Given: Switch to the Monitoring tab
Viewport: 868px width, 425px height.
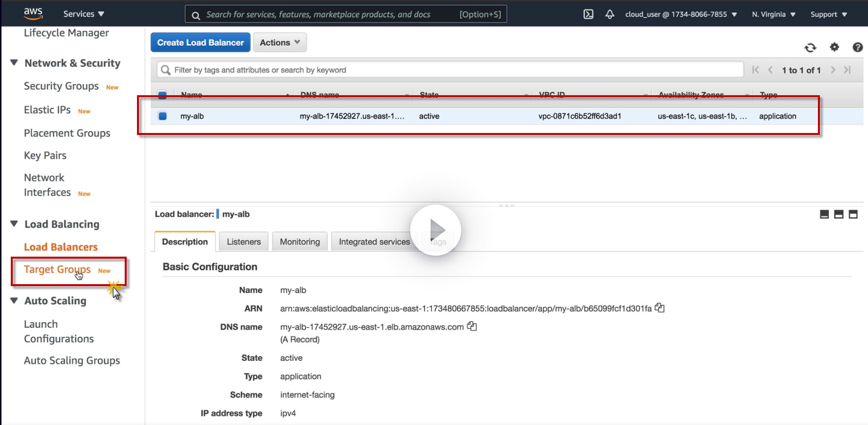Looking at the screenshot, I should 299,241.
